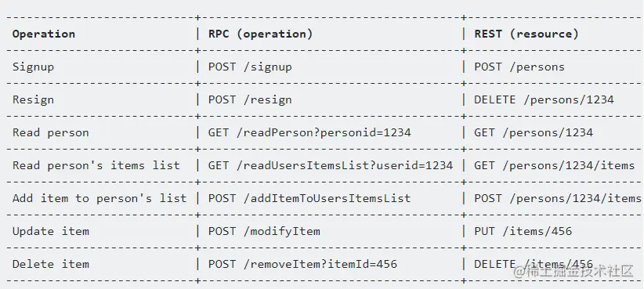Click POST /addItemToUsersItemsList text
This screenshot has height=289, width=644.
point(309,198)
